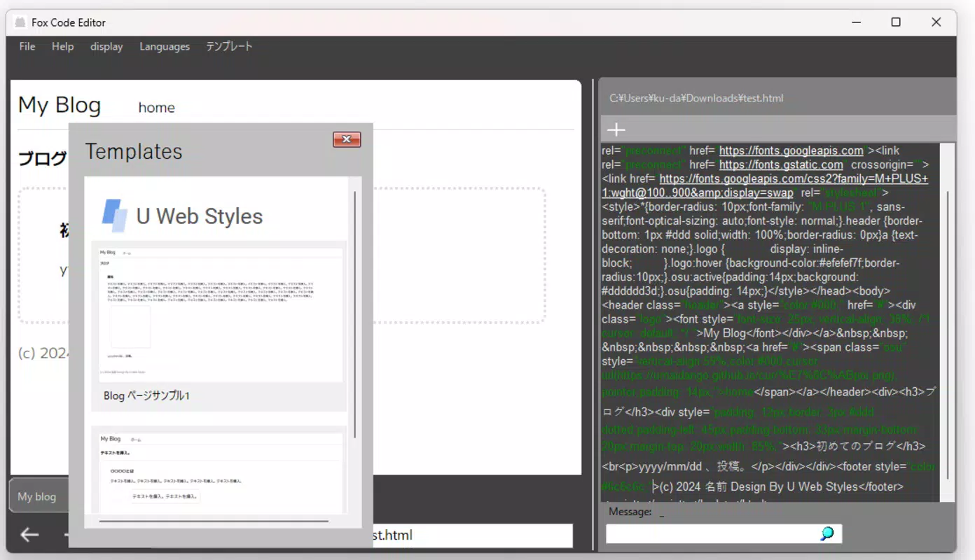
Task: Open the https://fonts.gstatic.com link in code
Action: (x=781, y=164)
